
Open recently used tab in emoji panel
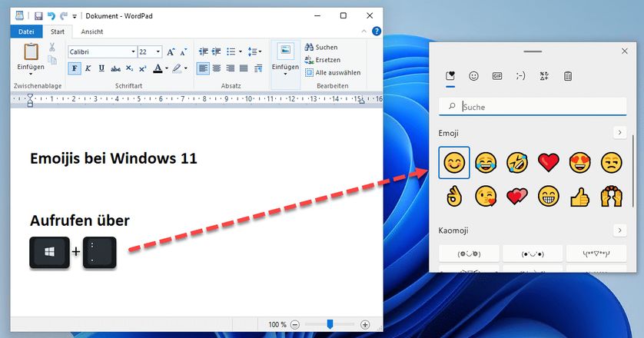click(450, 76)
